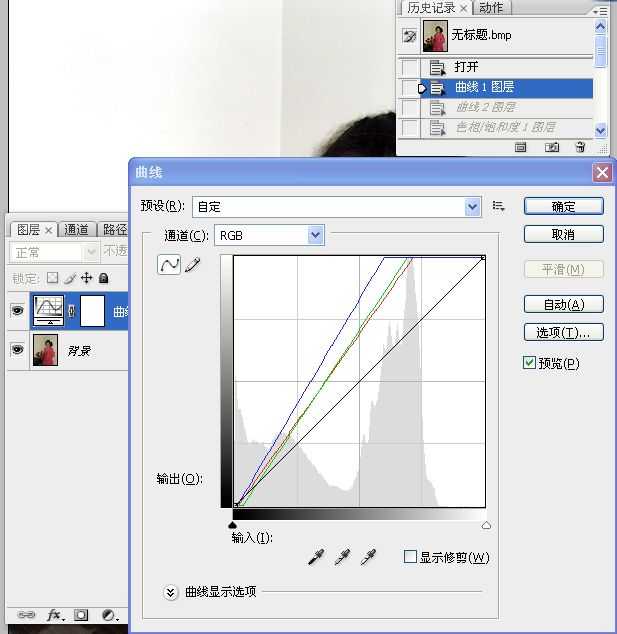Viewport: 617px width, 634px height.
Task: Switch to the 路径 paths tab
Action: pos(115,229)
